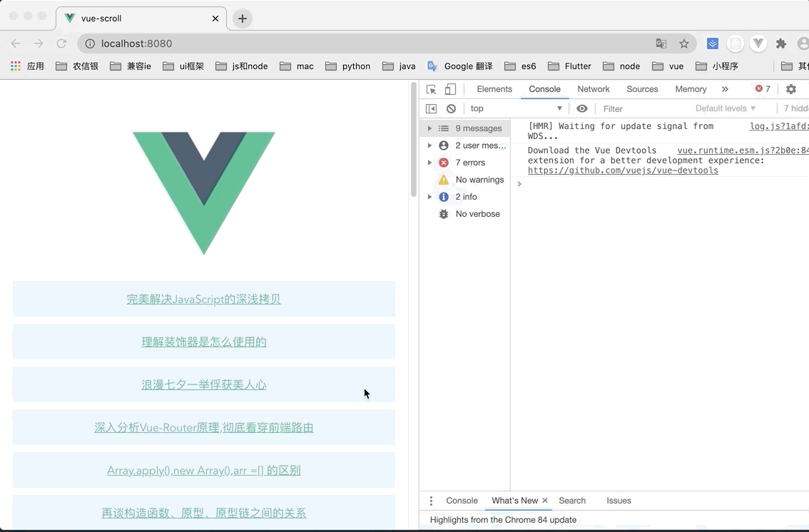
Task: Open the 浪漫七夕一举俘获美人心 article link
Action: (x=204, y=385)
